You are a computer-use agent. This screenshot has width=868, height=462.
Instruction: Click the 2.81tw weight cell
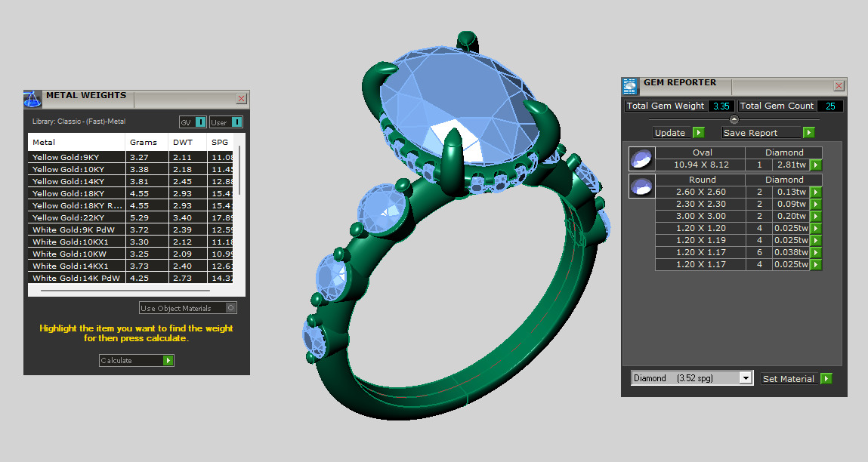792,165
